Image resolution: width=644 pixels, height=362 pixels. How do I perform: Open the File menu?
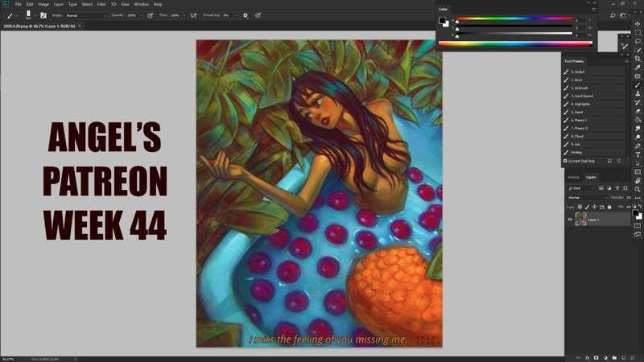point(18,4)
